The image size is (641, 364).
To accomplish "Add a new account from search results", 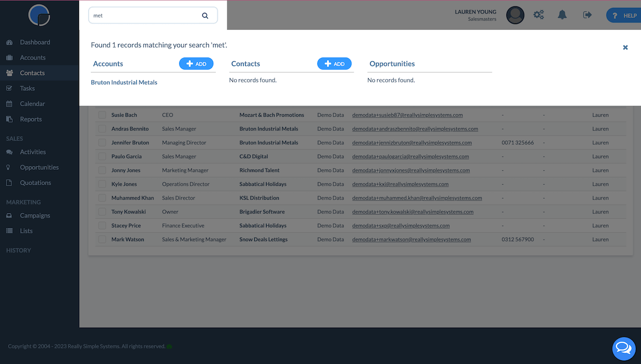I will (x=196, y=64).
